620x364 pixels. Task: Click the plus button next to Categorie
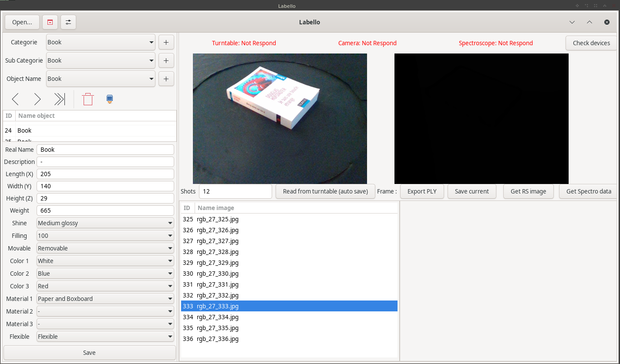166,42
